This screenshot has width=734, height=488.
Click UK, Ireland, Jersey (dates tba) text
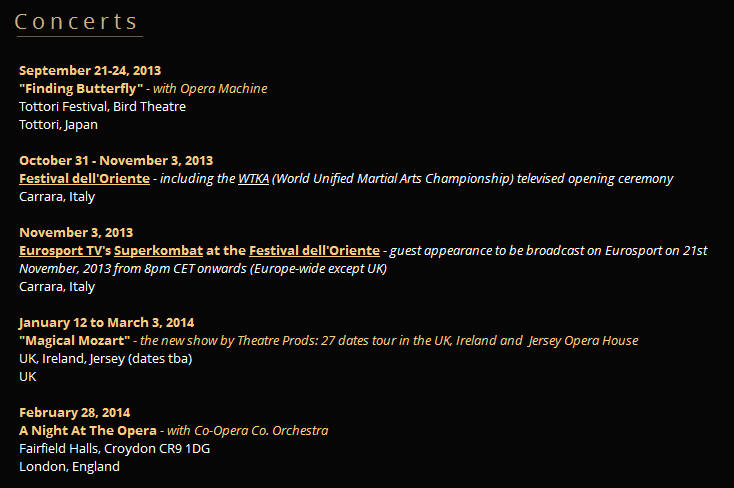point(106,359)
